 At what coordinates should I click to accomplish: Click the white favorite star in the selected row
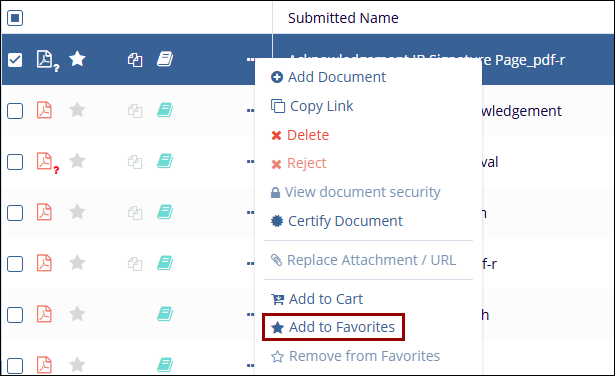tap(77, 59)
